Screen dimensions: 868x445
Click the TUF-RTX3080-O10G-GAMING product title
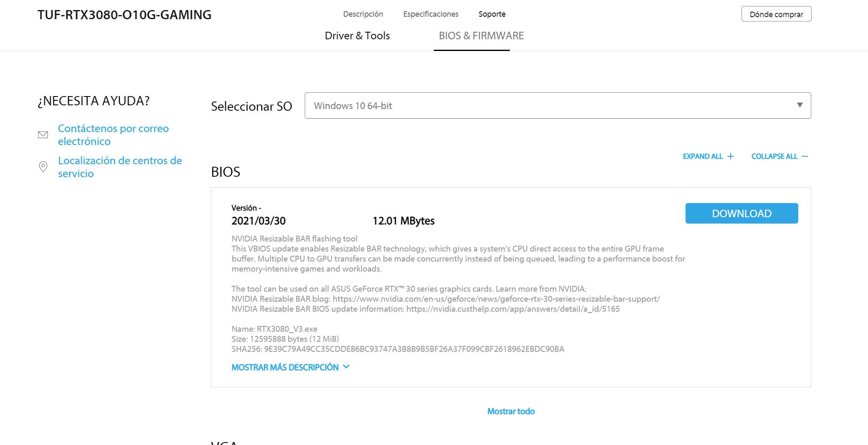click(x=124, y=15)
